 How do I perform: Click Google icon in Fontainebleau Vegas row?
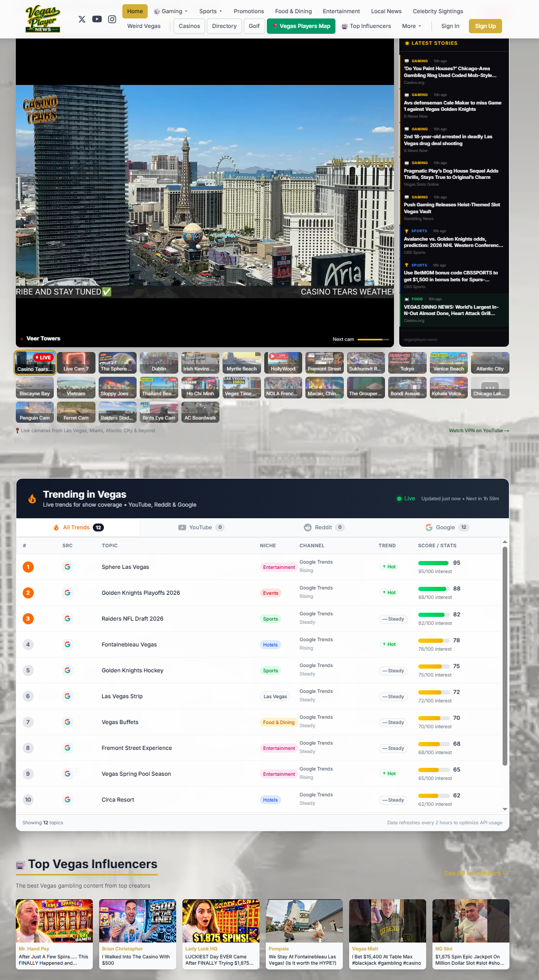pyautogui.click(x=68, y=644)
